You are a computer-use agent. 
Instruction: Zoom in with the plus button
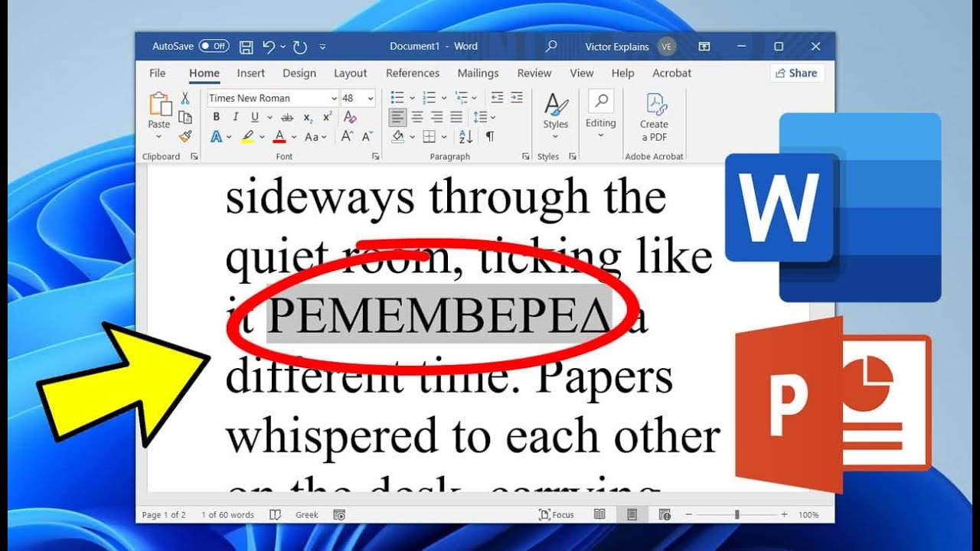[x=784, y=515]
